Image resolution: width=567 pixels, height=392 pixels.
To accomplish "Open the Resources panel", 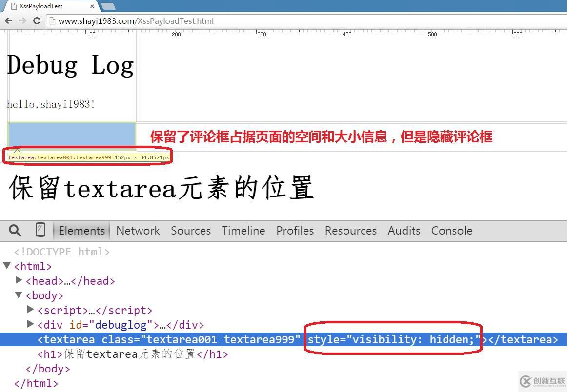I will [351, 231].
